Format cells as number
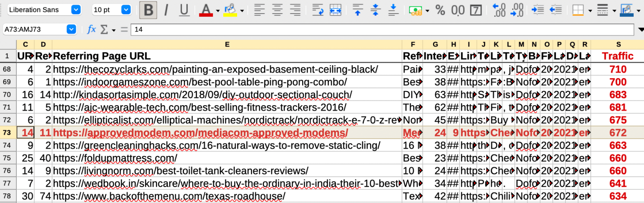This screenshot has width=644, height=203. point(458,10)
